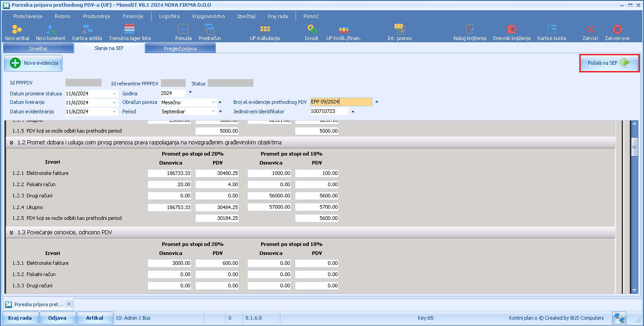Collapse section 1.2 Promet dobara i usluga
Viewport: 644px width, 326px height.
coord(11,143)
